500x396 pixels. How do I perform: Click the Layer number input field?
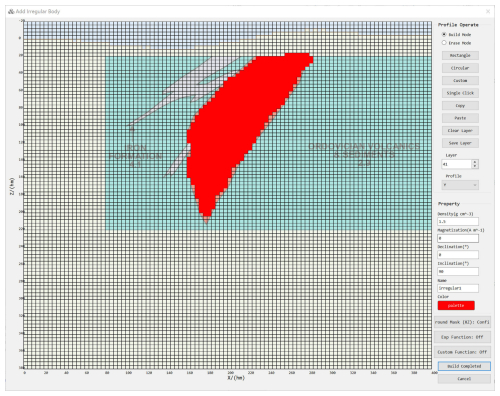coord(456,164)
